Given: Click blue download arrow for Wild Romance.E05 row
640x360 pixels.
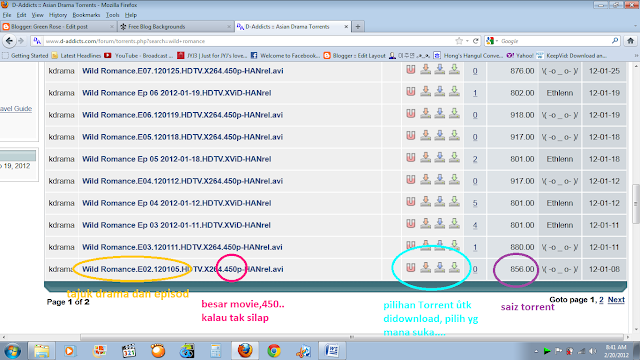Looking at the screenshot, I should point(440,136).
